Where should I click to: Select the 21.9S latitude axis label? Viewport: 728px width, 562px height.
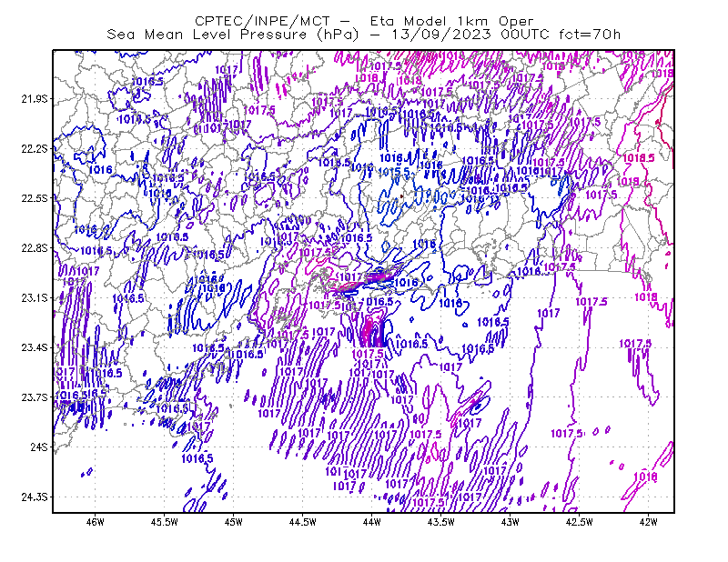tap(35, 99)
